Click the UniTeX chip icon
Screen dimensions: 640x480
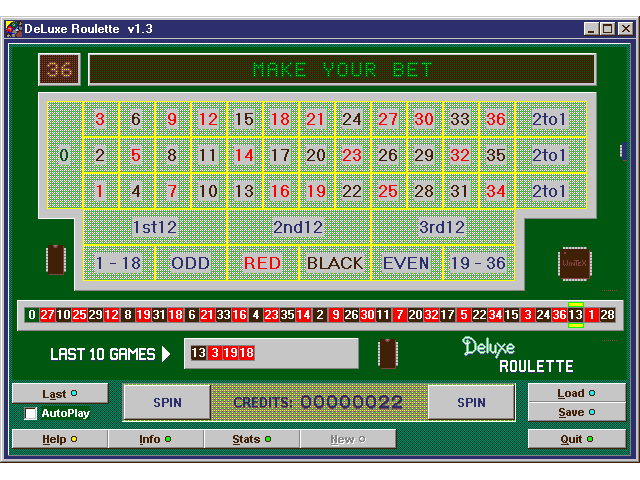[574, 264]
